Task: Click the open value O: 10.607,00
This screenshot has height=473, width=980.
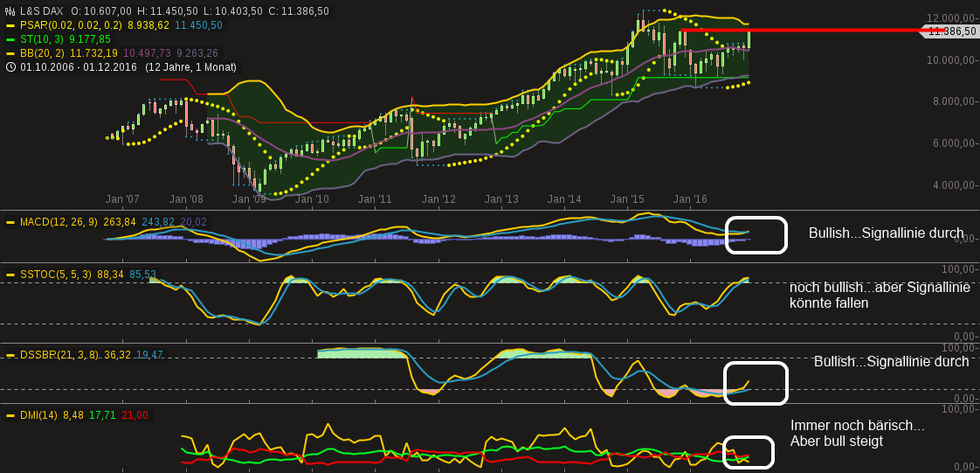Action: point(102,11)
